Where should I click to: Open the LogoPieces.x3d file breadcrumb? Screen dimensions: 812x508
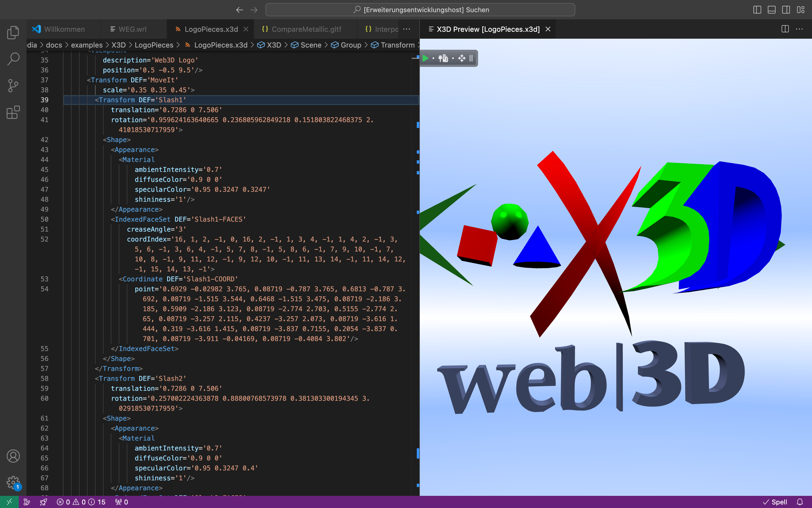[216, 45]
